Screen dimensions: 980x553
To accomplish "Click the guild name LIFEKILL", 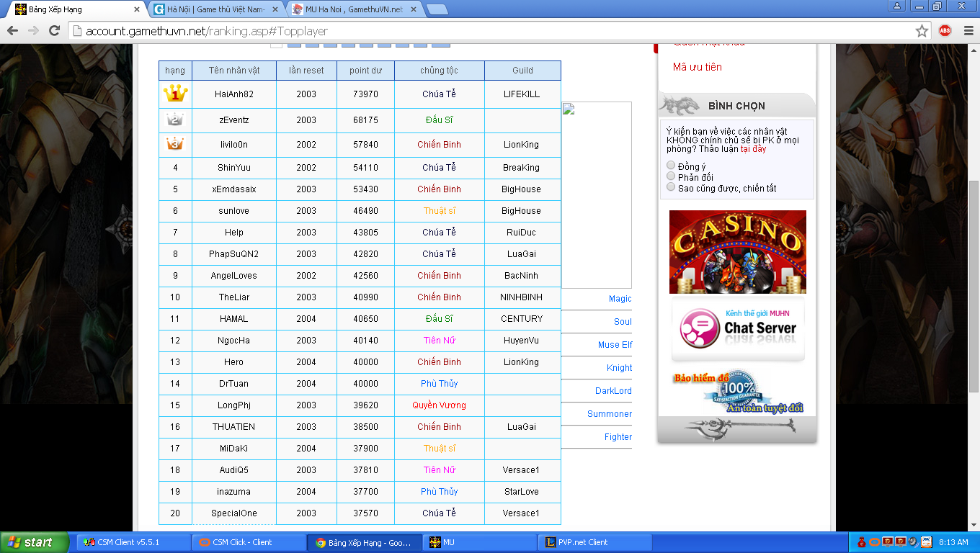I will (x=522, y=94).
